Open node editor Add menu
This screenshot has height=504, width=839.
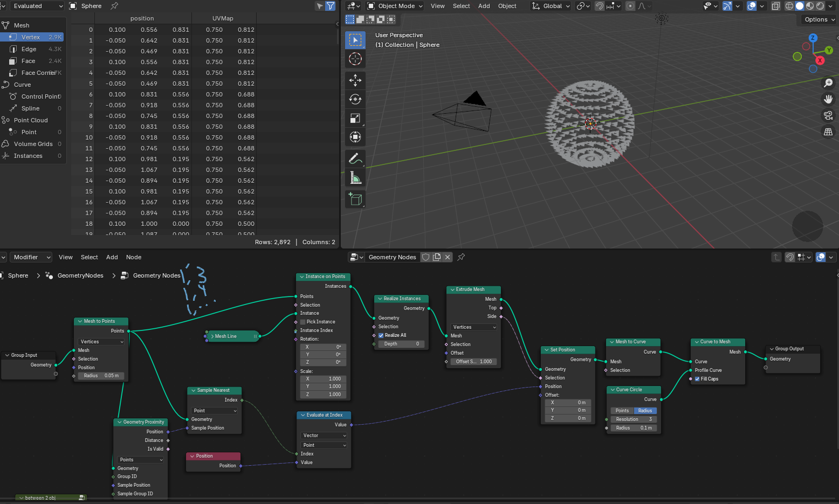(112, 257)
